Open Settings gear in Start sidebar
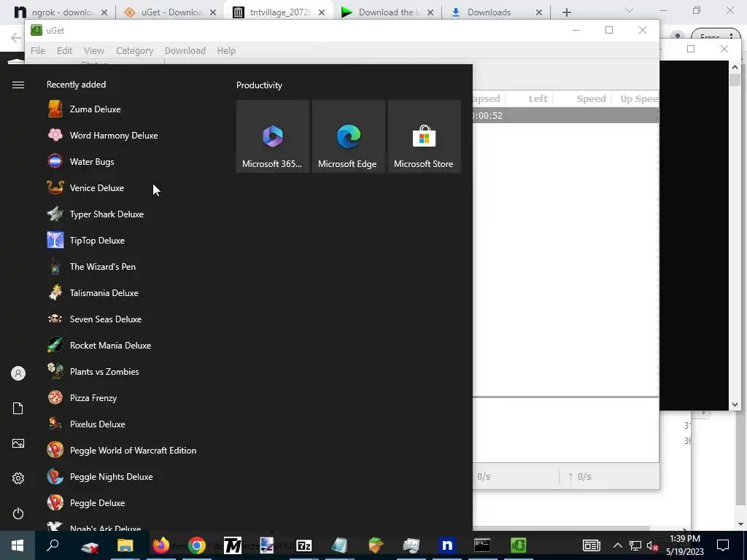The width and height of the screenshot is (747, 560). [18, 478]
